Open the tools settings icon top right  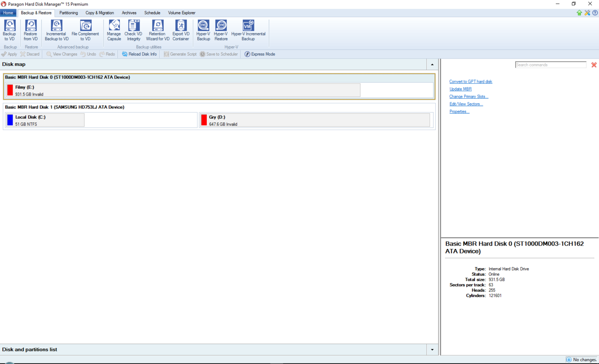(x=587, y=13)
